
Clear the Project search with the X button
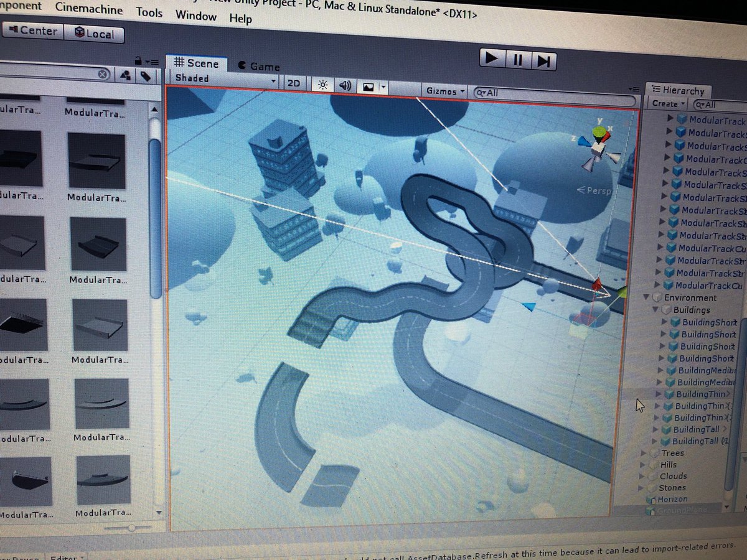(x=103, y=74)
